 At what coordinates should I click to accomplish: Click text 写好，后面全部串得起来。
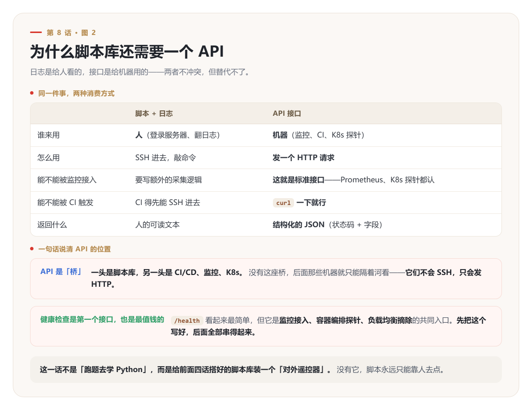tap(213, 332)
